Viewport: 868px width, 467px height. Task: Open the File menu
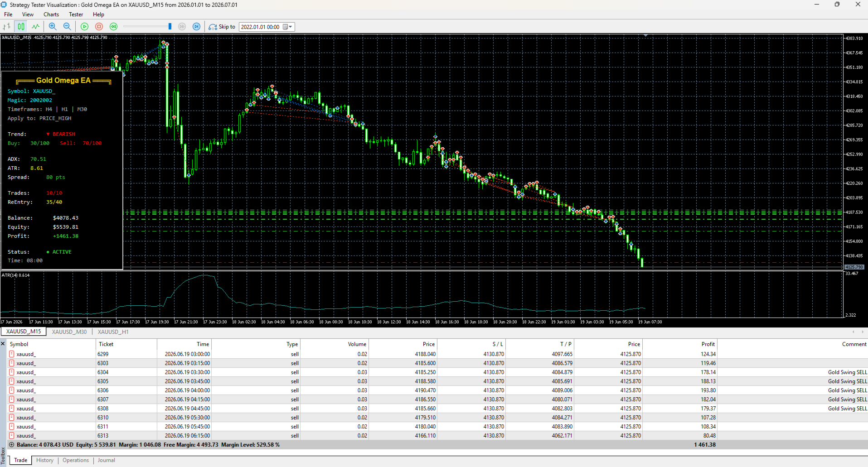(x=8, y=14)
